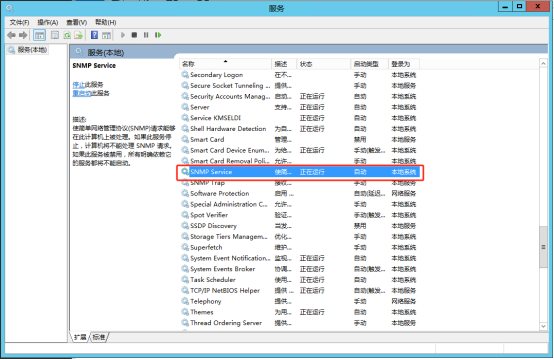The width and height of the screenshot is (554, 360).
Task: Sort by the 登录为 column header
Action: click(404, 64)
